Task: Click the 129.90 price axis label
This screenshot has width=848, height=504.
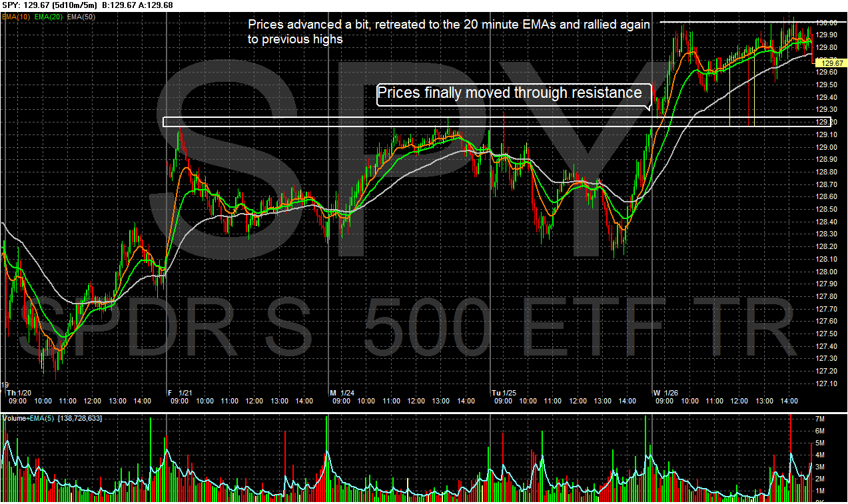Action: 827,35
